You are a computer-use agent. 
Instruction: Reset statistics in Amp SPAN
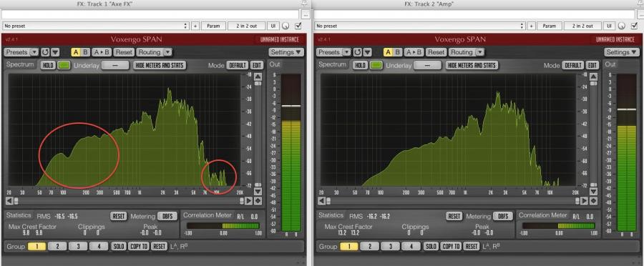pos(454,217)
